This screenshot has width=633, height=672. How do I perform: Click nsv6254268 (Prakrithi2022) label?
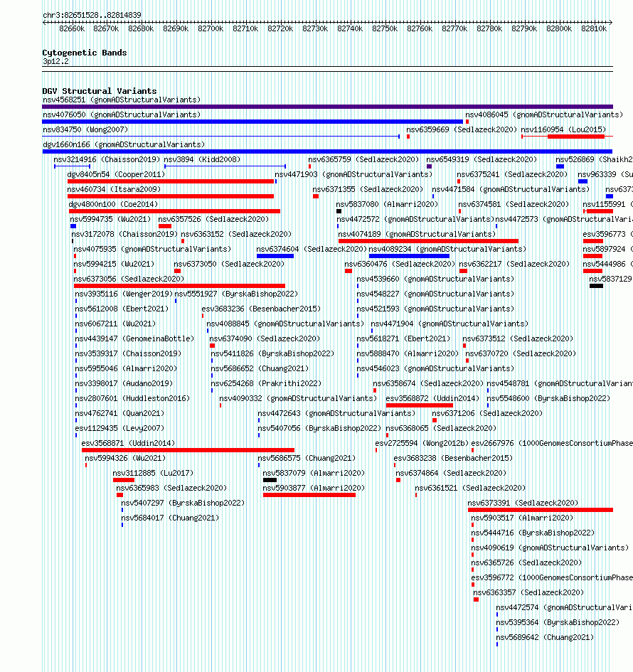pos(266,383)
